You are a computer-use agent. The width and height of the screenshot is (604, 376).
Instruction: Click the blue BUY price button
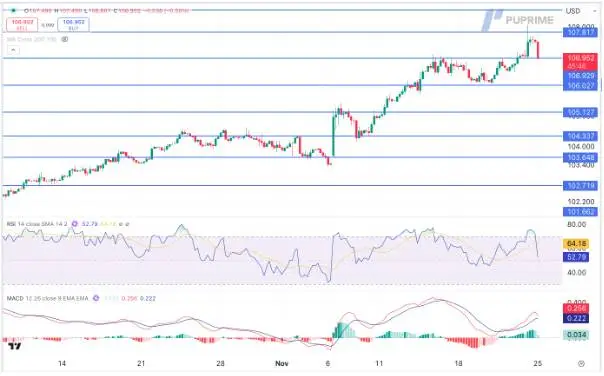coord(73,25)
